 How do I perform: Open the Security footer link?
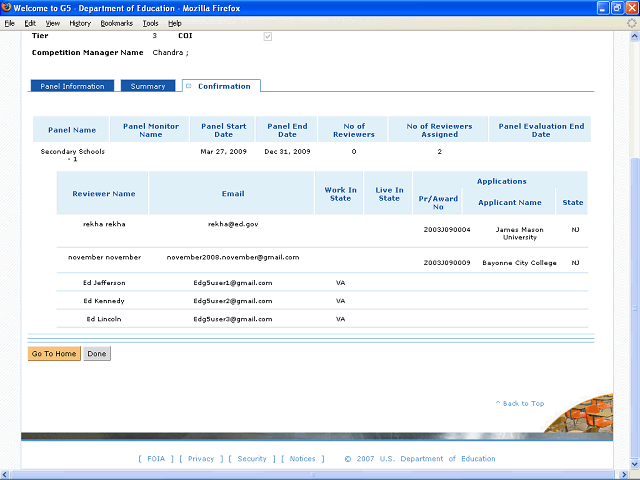[252, 459]
